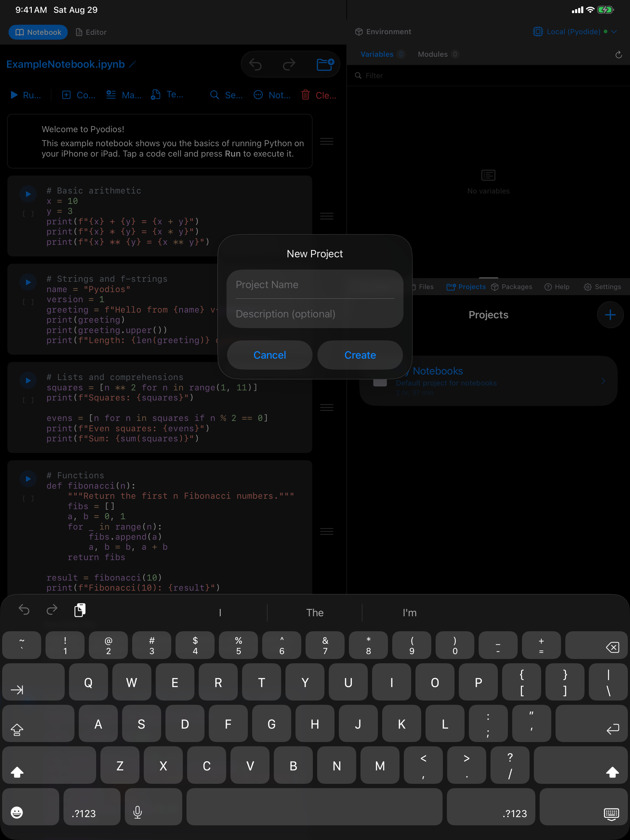Run the Strings and f-strings cell
630x840 pixels.
pyautogui.click(x=28, y=282)
